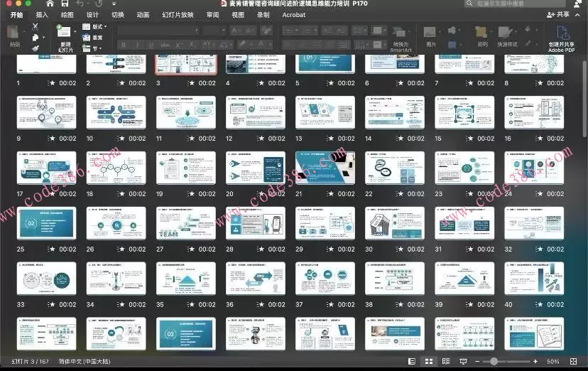Click the Copy icon in the ribbon

[36, 38]
